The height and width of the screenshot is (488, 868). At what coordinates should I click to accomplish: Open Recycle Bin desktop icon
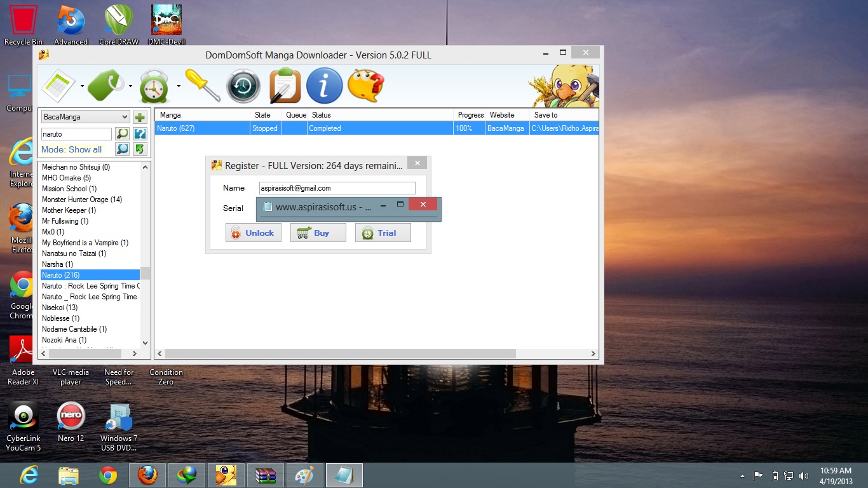pyautogui.click(x=24, y=25)
